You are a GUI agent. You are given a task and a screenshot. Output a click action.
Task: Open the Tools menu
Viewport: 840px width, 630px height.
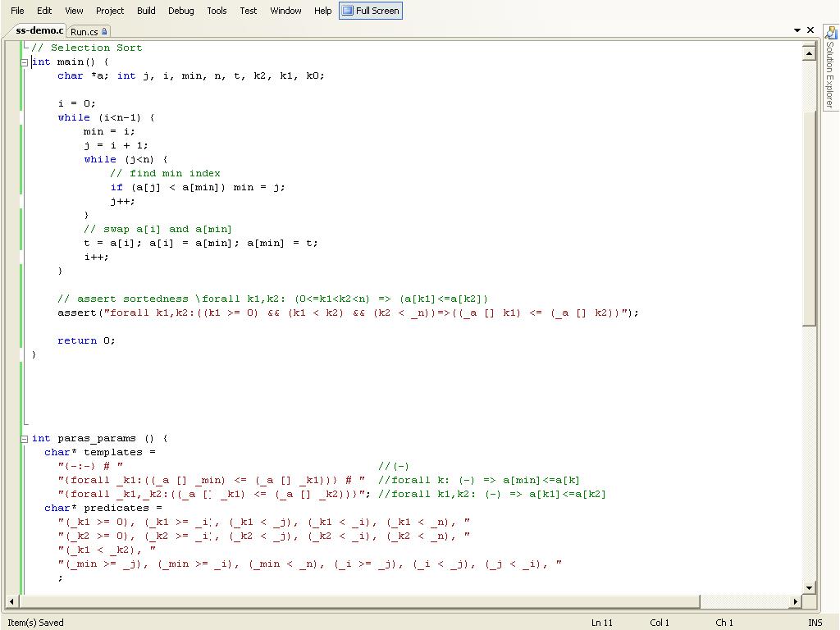(217, 11)
